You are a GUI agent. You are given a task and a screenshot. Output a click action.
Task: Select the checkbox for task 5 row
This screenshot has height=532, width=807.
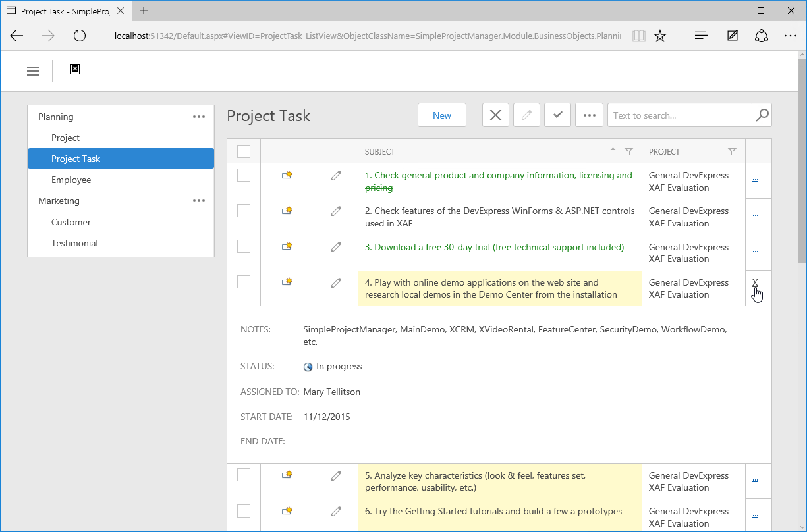pyautogui.click(x=244, y=475)
